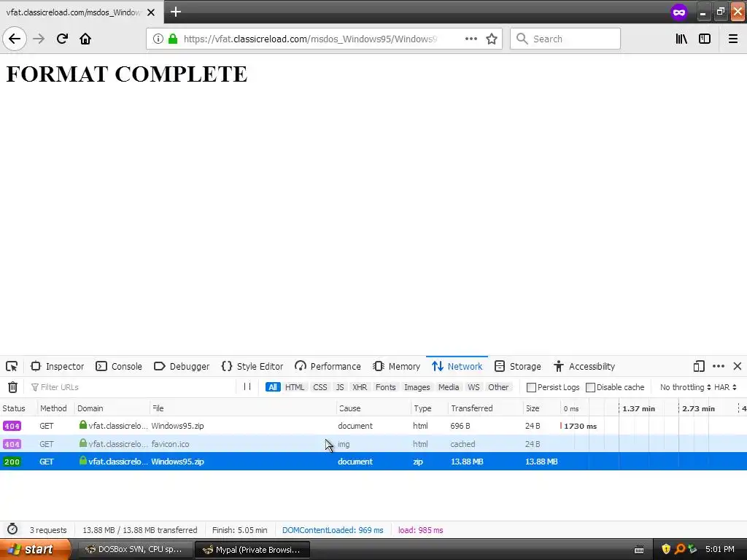Image resolution: width=747 pixels, height=560 pixels.
Task: Click the security shield tray icon
Action: (666, 549)
